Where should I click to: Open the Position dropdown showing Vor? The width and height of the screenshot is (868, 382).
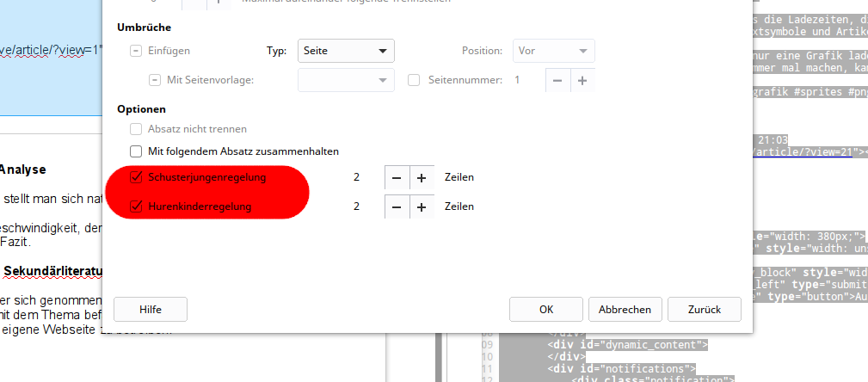[x=554, y=51]
